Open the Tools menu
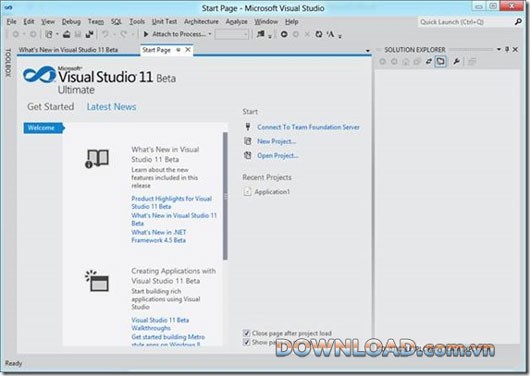The height and width of the screenshot is (376, 530). (x=137, y=22)
